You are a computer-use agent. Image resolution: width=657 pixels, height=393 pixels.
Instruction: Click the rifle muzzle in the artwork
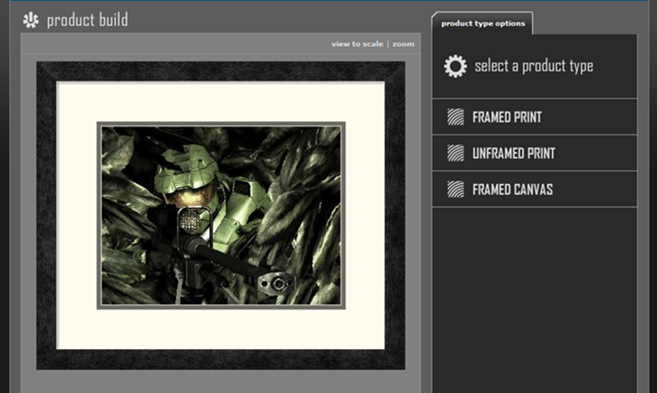click(x=276, y=284)
